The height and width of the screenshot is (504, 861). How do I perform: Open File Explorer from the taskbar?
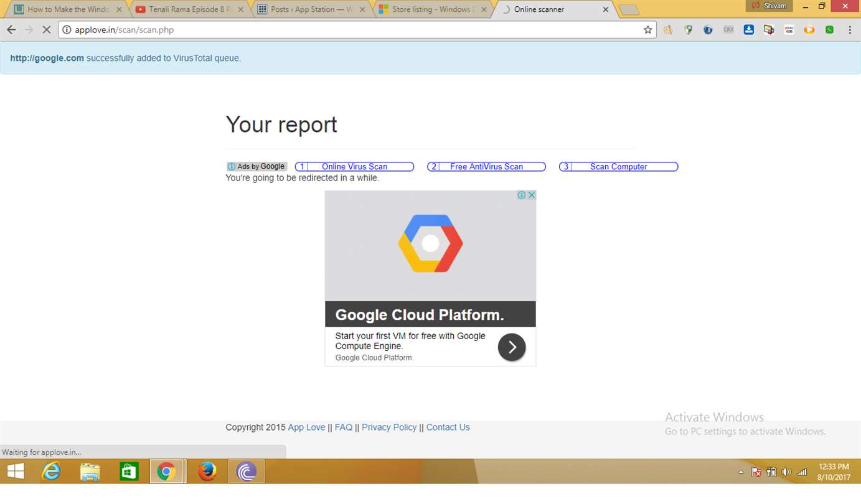point(90,472)
